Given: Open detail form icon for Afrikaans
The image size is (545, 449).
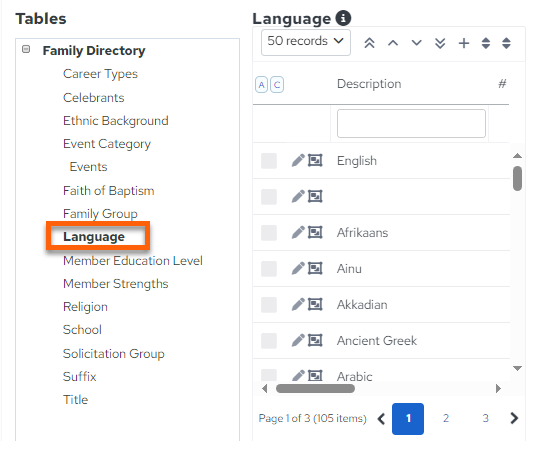Looking at the screenshot, I should [x=315, y=232].
